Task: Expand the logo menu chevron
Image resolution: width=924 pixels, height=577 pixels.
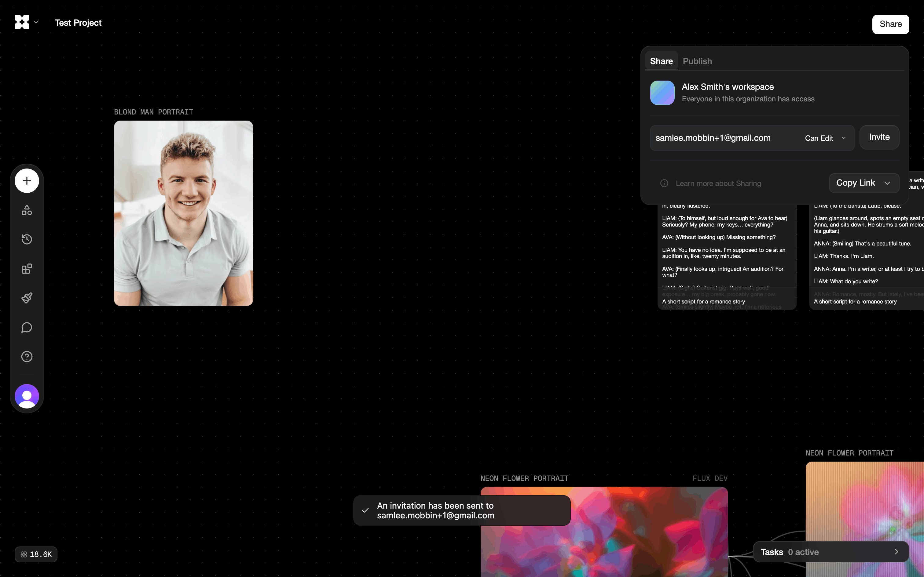Action: (36, 22)
